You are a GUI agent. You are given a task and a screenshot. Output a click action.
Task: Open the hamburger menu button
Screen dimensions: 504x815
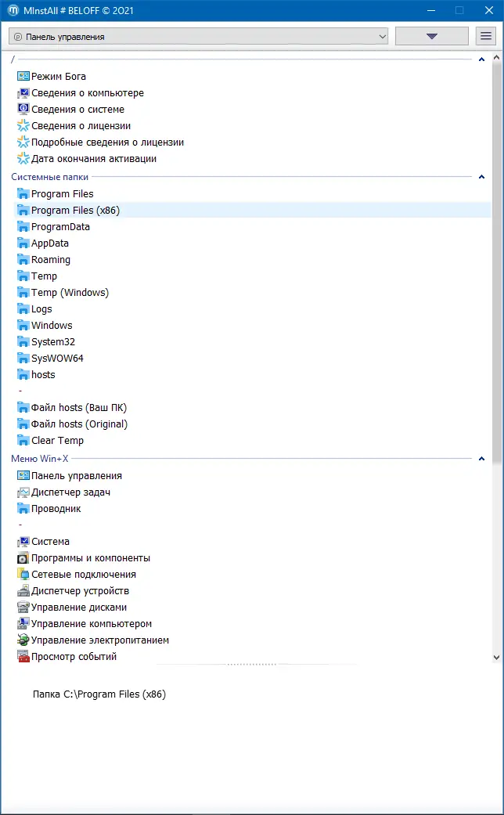486,36
